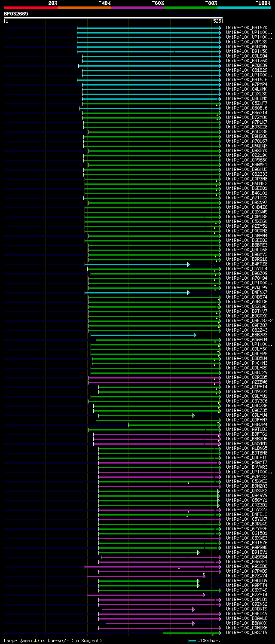Select the UniRef100_Q949V9 label
Screen dimensions: 275x644
coord(247,496)
